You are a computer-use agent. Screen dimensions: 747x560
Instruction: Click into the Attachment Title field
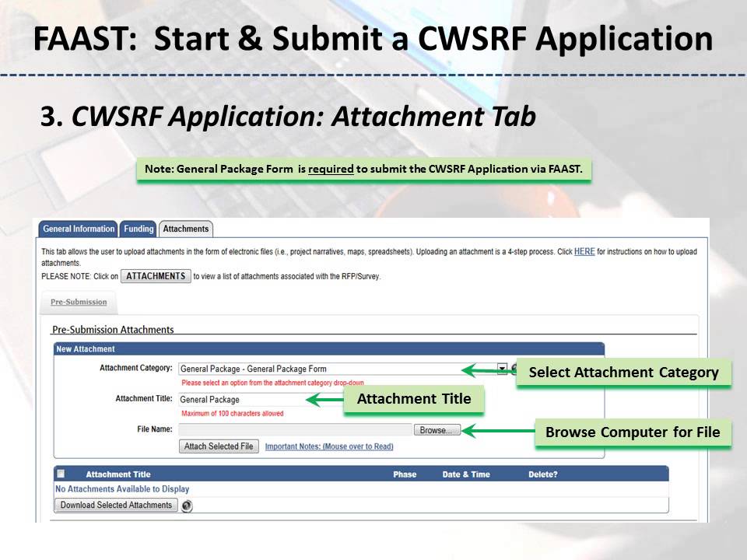click(x=261, y=400)
